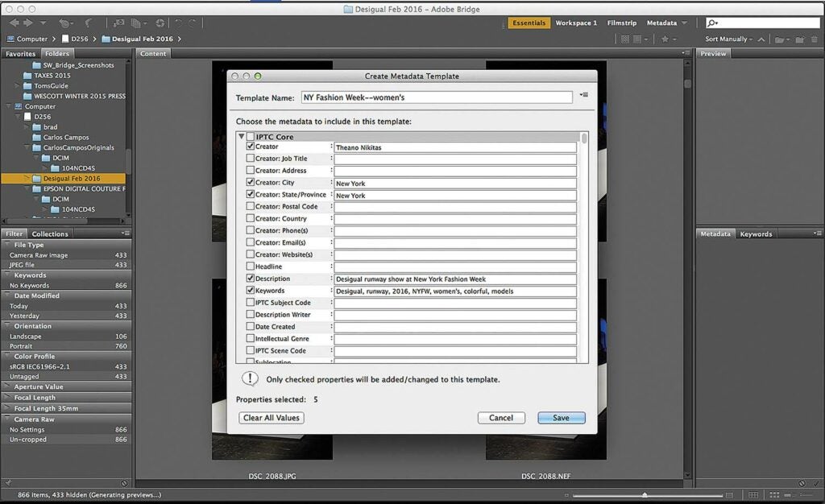Check the Date Created checkbox
The height and width of the screenshot is (504, 825).
click(x=251, y=326)
